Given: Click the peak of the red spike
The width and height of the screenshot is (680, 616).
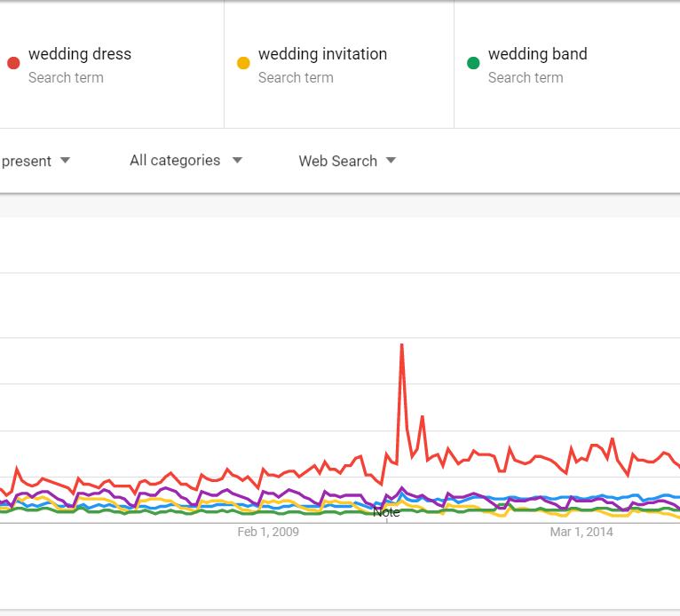Looking at the screenshot, I should point(402,345).
